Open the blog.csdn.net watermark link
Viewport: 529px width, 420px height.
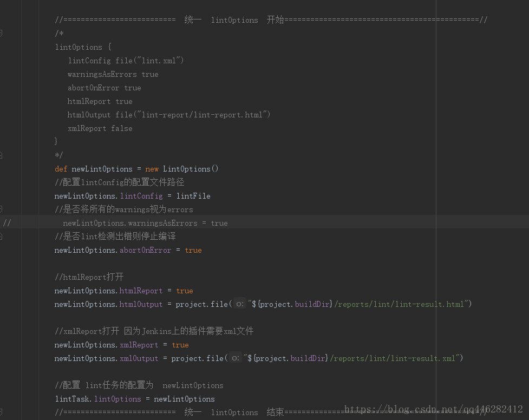coord(433,409)
